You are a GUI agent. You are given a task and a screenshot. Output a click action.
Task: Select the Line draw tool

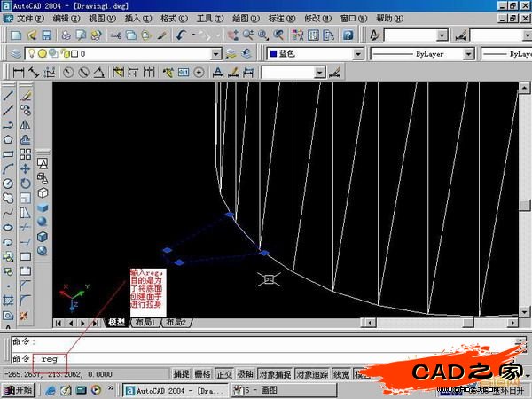8,95
